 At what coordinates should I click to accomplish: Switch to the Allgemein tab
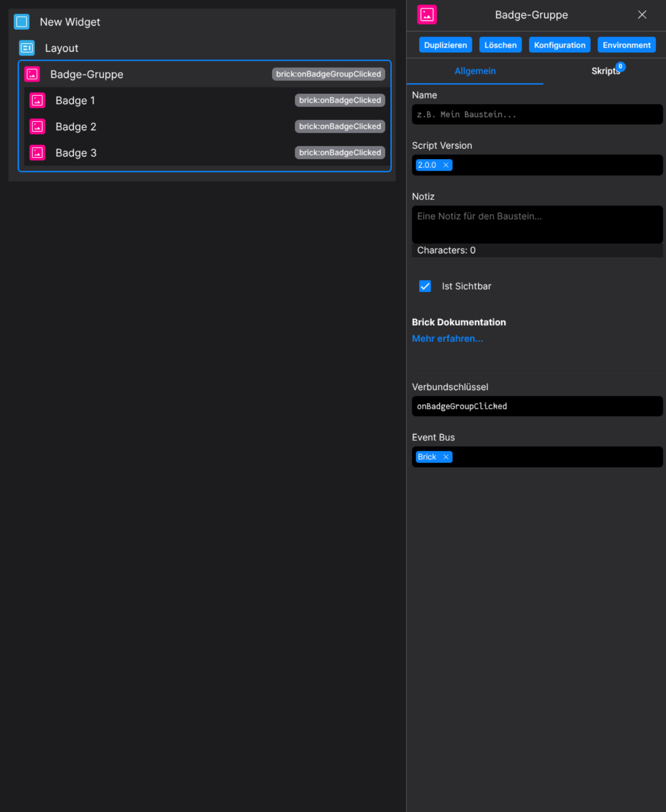point(475,71)
